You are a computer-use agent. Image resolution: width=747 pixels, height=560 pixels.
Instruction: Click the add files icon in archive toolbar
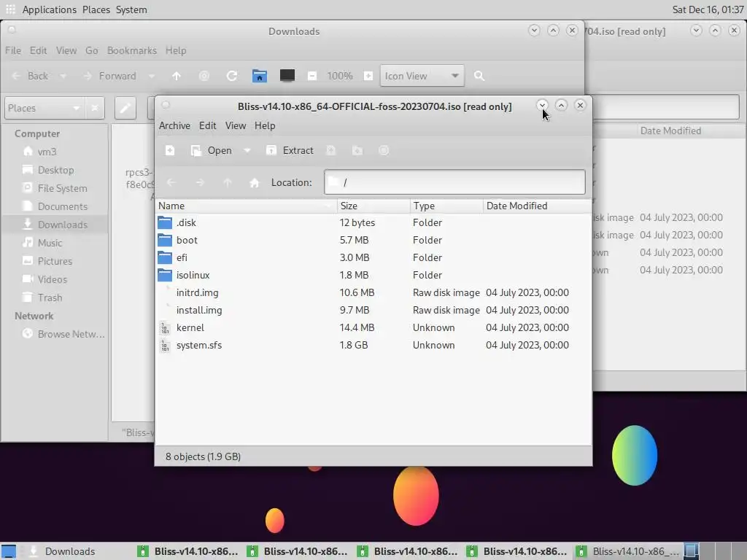(330, 150)
